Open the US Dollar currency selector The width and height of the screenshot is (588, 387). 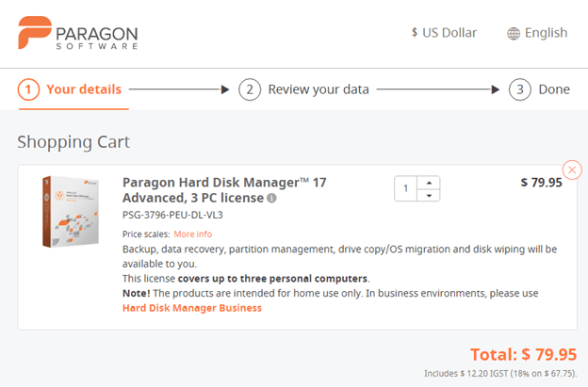point(444,33)
